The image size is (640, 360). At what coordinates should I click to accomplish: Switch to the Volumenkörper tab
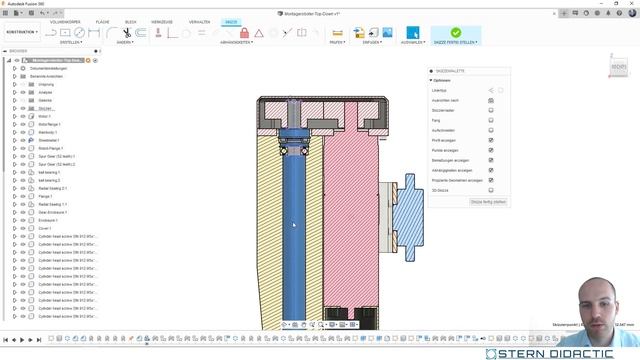pos(65,22)
